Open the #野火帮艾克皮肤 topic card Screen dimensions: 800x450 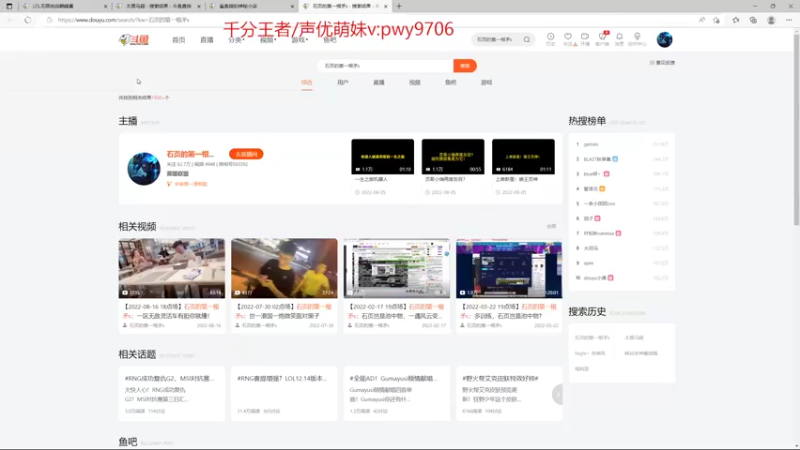[x=509, y=394]
